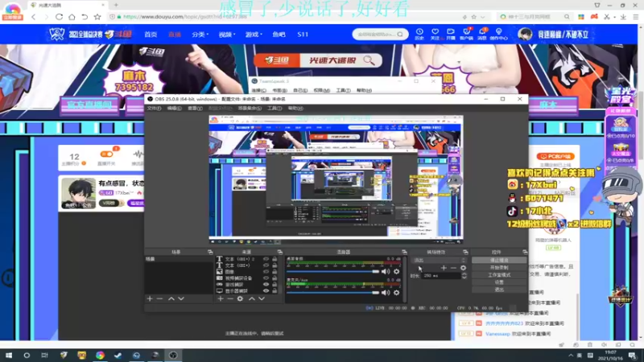Hide the 显示器捕获 source
This screenshot has height=362, width=644.
tap(266, 290)
